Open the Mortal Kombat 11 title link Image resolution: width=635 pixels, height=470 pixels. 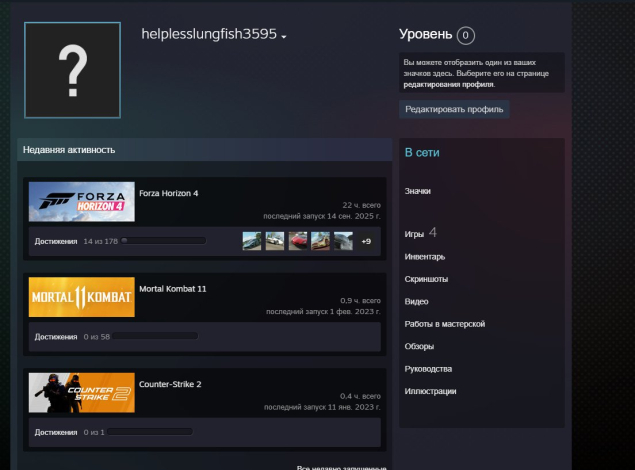173,288
